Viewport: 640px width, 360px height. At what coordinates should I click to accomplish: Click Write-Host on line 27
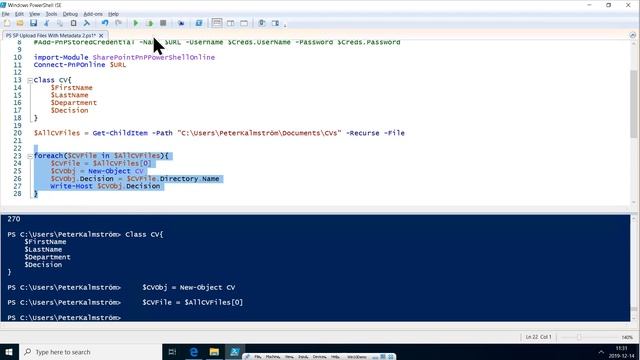click(71, 186)
